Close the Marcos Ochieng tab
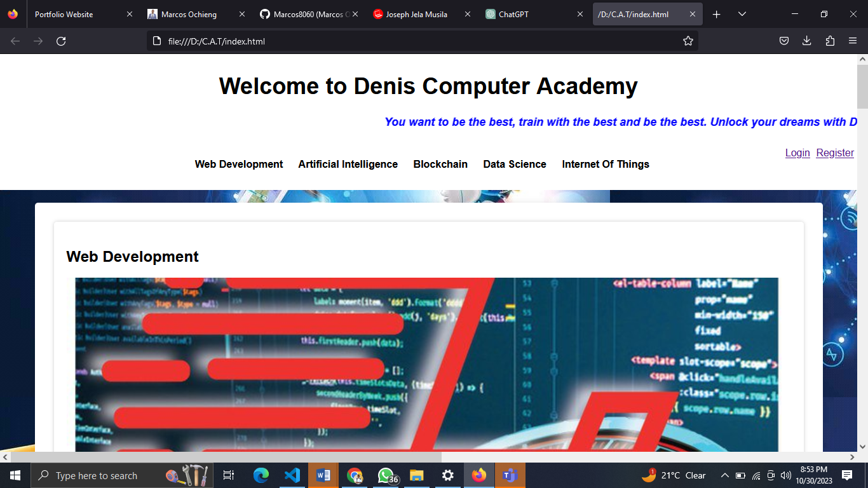 pos(242,14)
